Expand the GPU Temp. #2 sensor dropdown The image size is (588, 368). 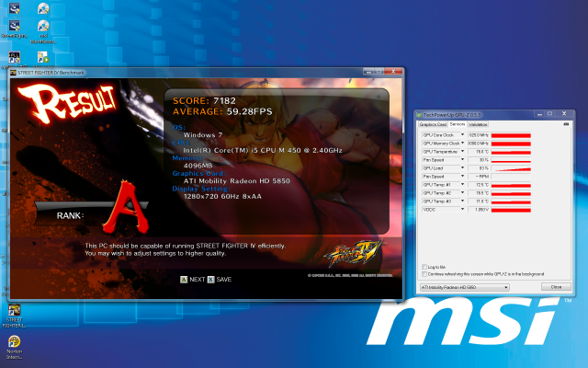(x=462, y=192)
